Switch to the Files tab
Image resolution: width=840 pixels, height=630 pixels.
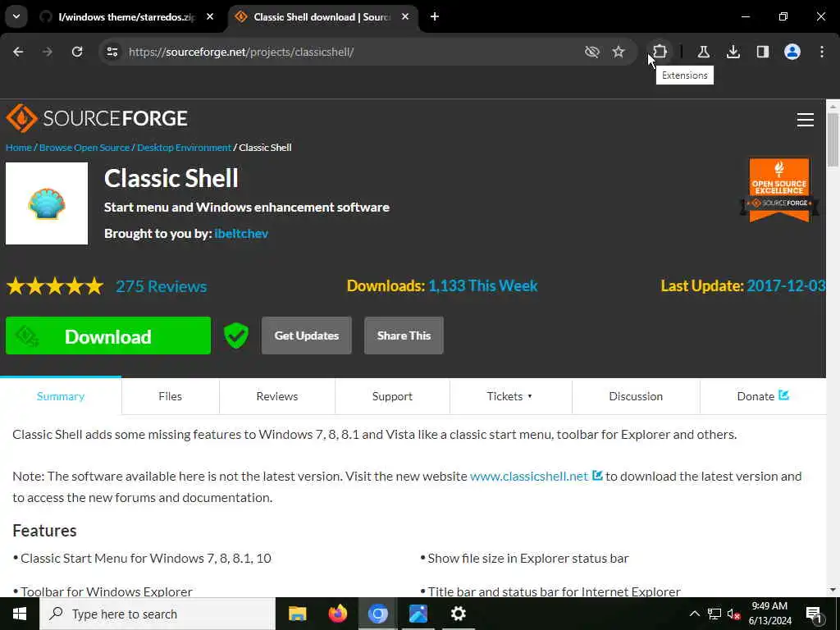[171, 396]
